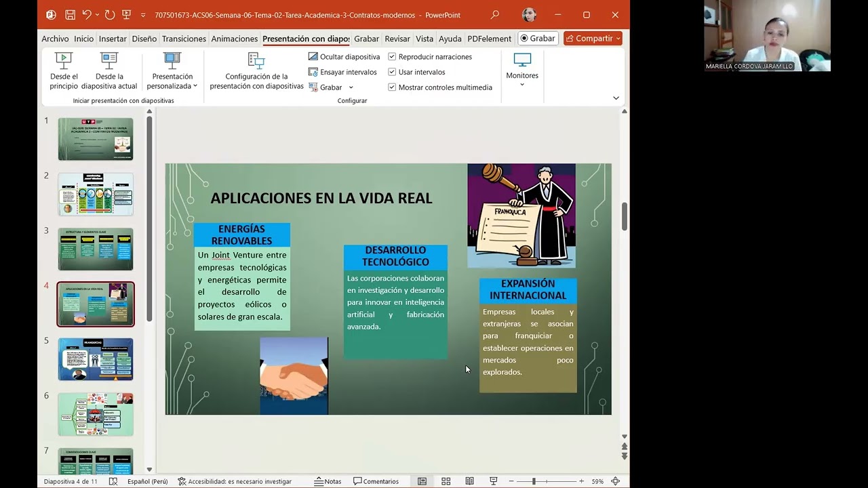Collapse the ribbon with the chevron
Viewport: 868px width, 488px height.
pos(616,98)
